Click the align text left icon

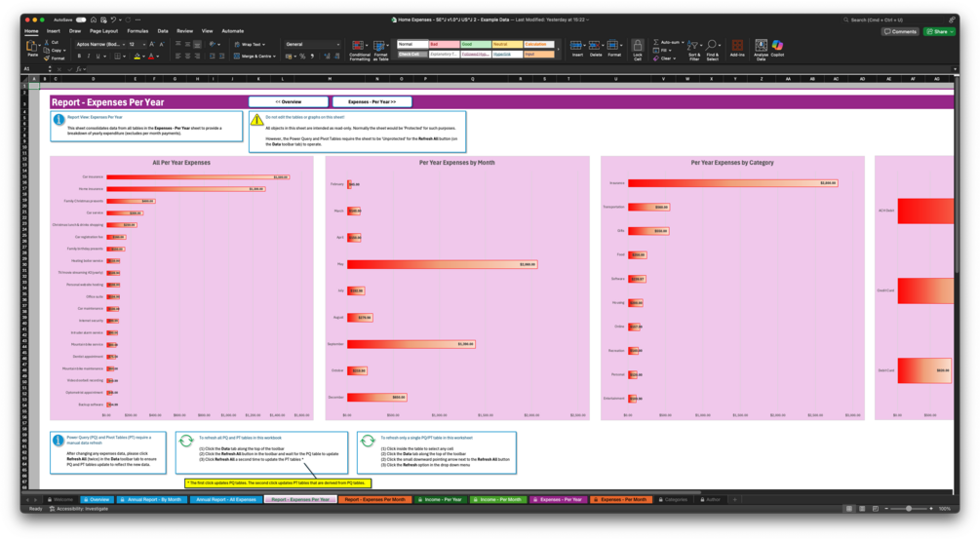coord(178,57)
